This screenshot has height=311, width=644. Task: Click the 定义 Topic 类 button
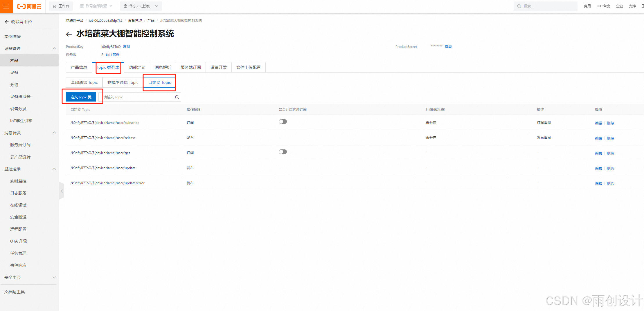coord(81,97)
